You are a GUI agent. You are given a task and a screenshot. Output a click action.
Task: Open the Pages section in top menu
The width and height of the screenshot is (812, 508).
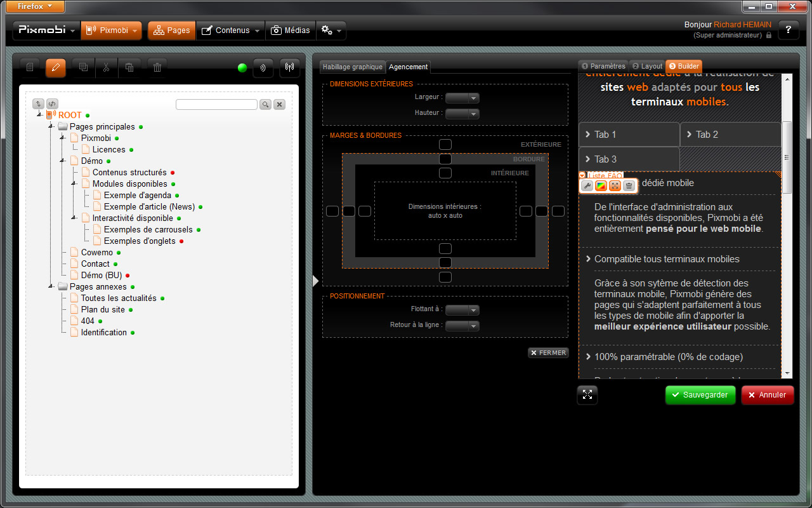[172, 30]
